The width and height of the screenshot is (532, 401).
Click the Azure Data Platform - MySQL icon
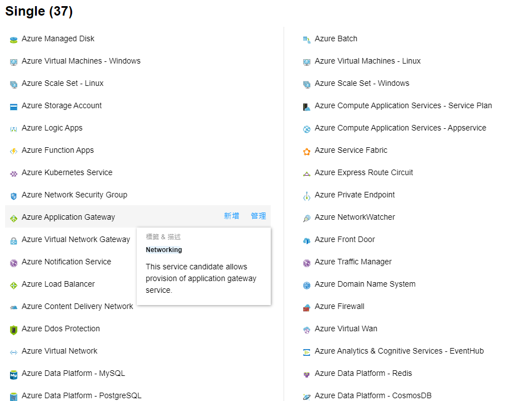point(13,375)
